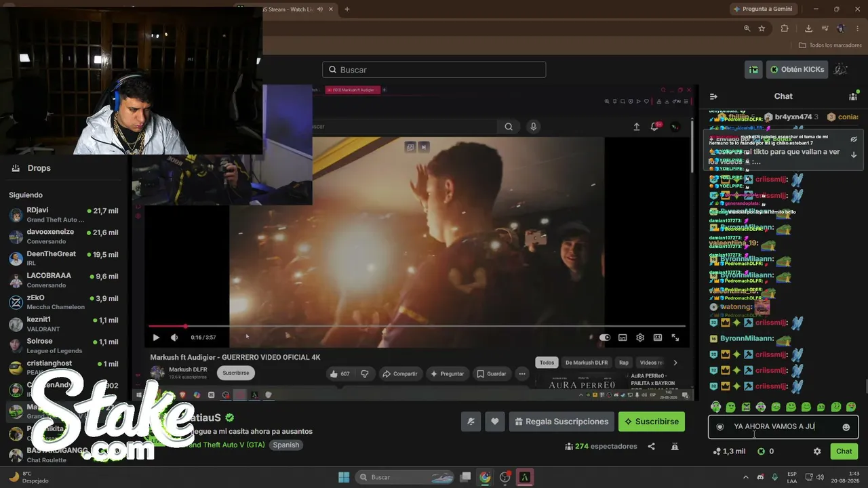Click the Obtén KICKs button
Viewport: 868px width, 488px height.
pos(797,70)
